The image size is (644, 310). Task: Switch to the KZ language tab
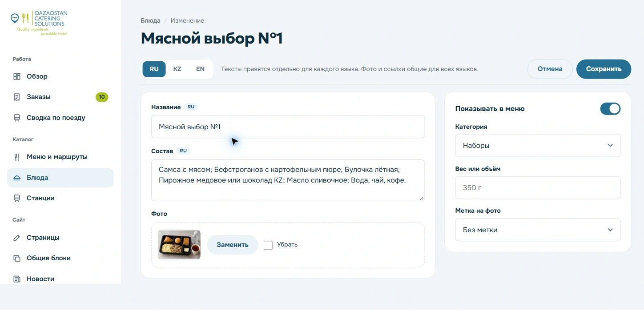click(177, 69)
